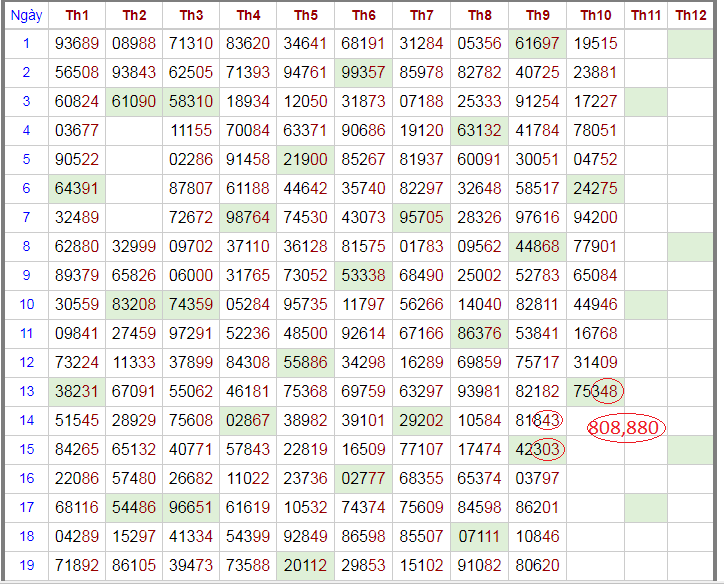724x584 pixels.
Task: Click highlighted cell 64391 in Th1
Action: coord(77,188)
